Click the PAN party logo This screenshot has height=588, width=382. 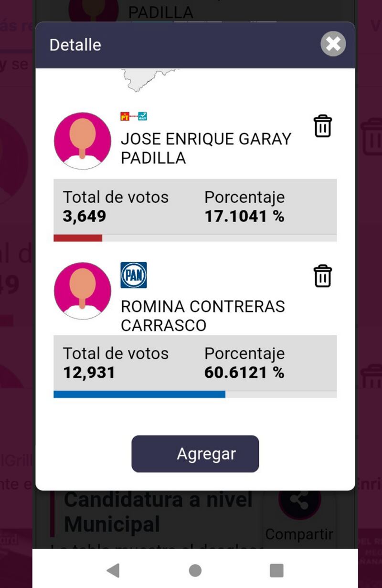(134, 275)
